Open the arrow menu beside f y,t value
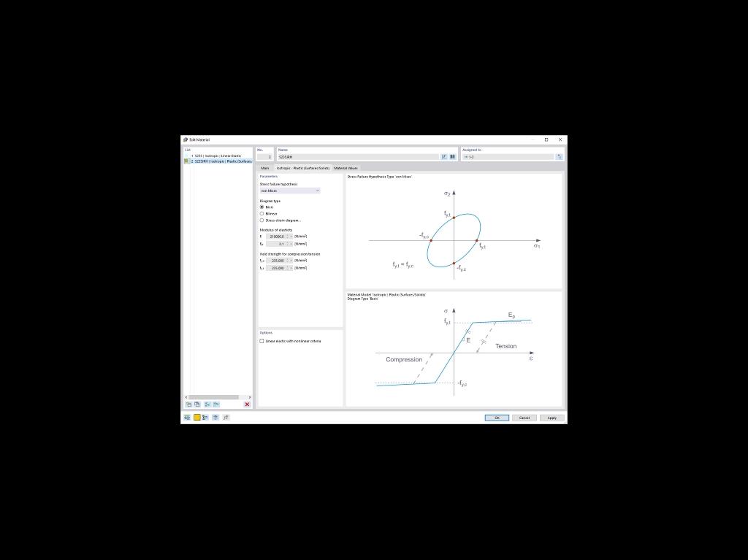 coord(291,268)
